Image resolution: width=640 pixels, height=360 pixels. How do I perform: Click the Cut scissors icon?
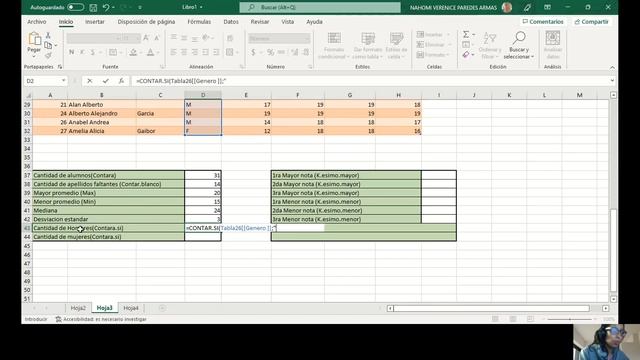(48, 36)
